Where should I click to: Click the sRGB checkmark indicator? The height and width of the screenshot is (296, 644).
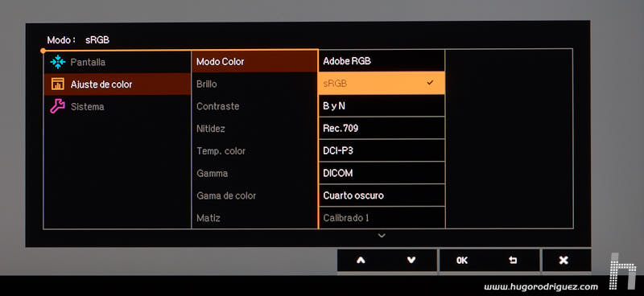[430, 83]
